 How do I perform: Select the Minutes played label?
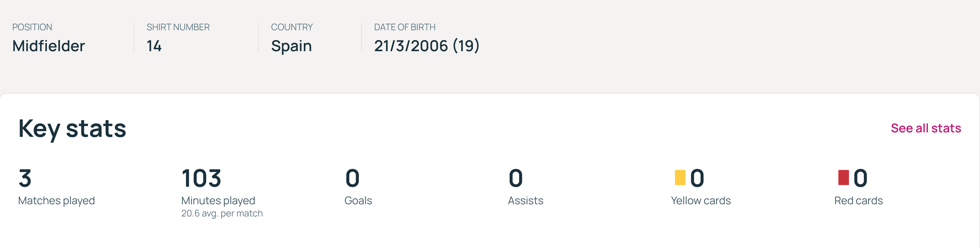pyautogui.click(x=218, y=200)
